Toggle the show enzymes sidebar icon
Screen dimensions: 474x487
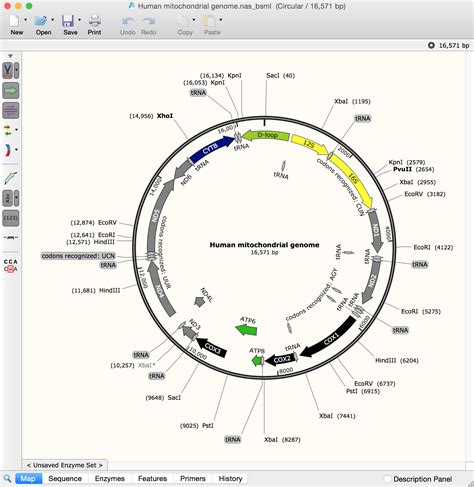(8, 71)
